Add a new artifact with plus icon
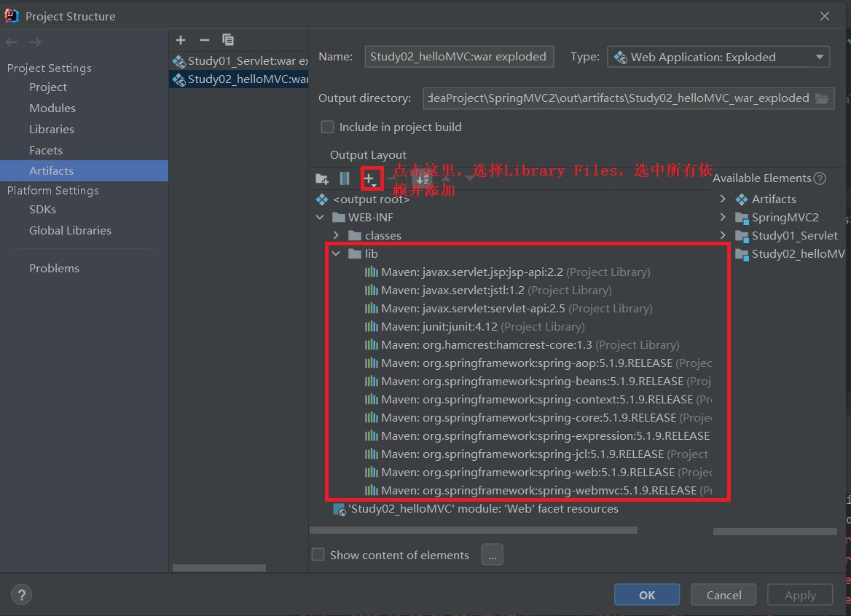851x616 pixels. point(181,40)
